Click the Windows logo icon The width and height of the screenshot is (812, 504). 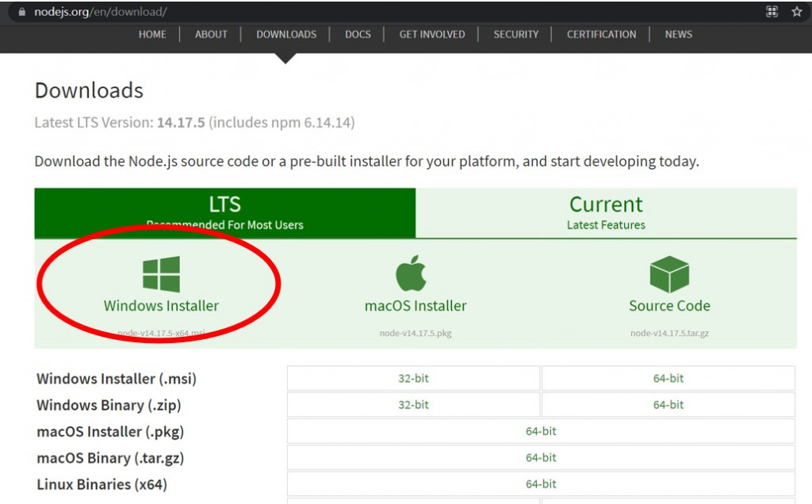pos(161,273)
